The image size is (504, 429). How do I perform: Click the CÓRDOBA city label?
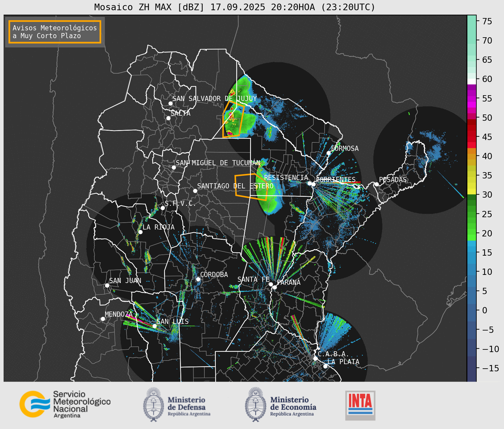point(214,275)
